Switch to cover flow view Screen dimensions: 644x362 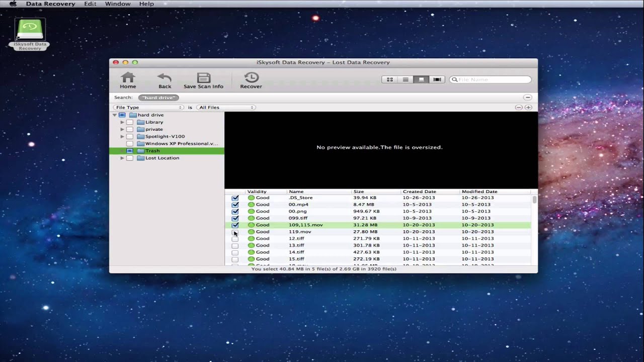(437, 79)
